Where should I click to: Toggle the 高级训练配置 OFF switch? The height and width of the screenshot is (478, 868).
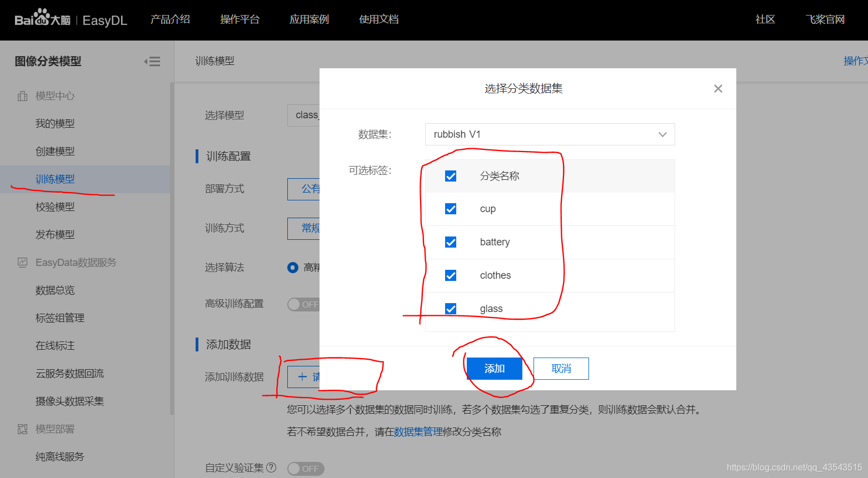303,304
